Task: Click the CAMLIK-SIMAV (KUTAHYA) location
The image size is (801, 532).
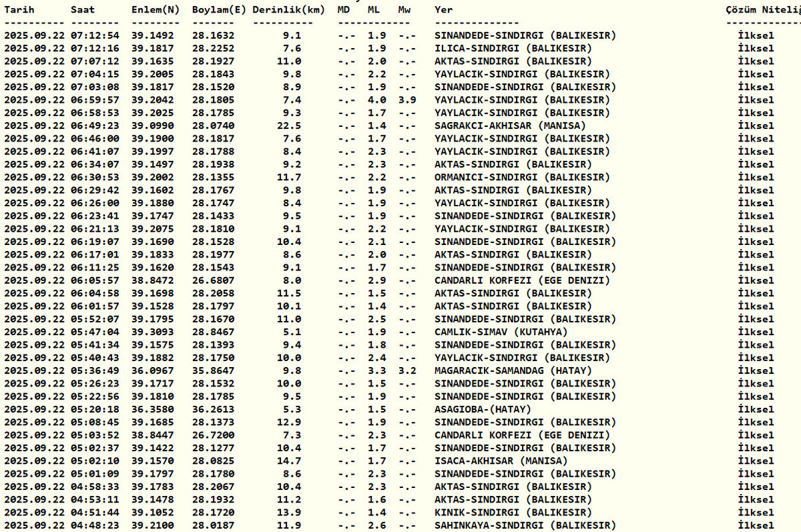Action: pyautogui.click(x=501, y=332)
